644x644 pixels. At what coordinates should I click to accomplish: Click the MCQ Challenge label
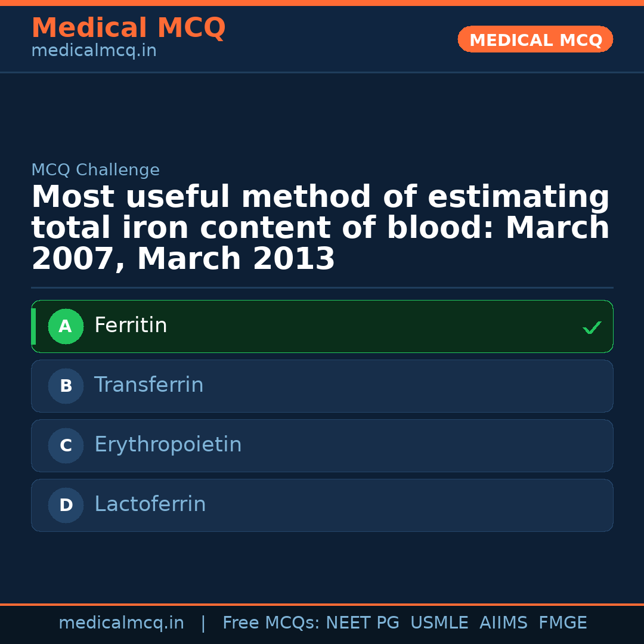click(95, 170)
